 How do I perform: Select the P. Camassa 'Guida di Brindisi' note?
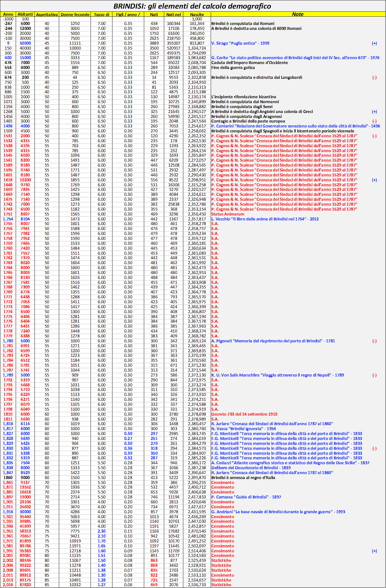[246, 497]
